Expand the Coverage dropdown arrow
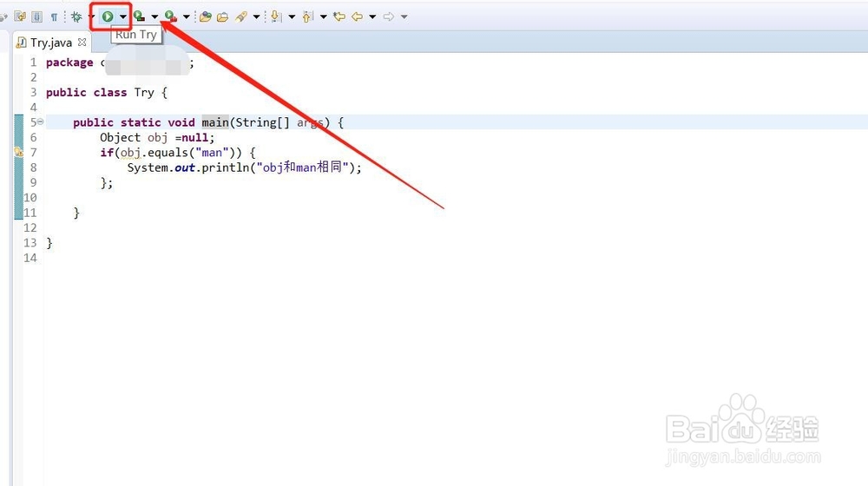868x486 pixels. tap(155, 17)
